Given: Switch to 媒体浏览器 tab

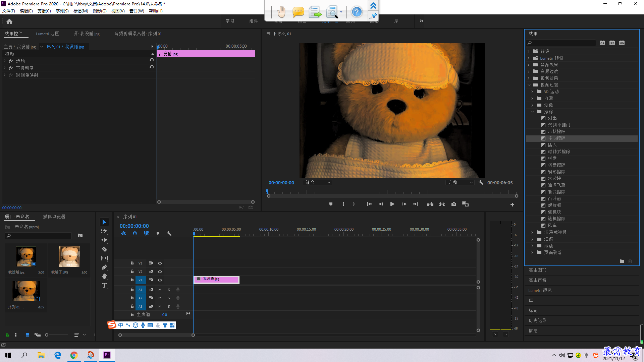Looking at the screenshot, I should 54,217.
